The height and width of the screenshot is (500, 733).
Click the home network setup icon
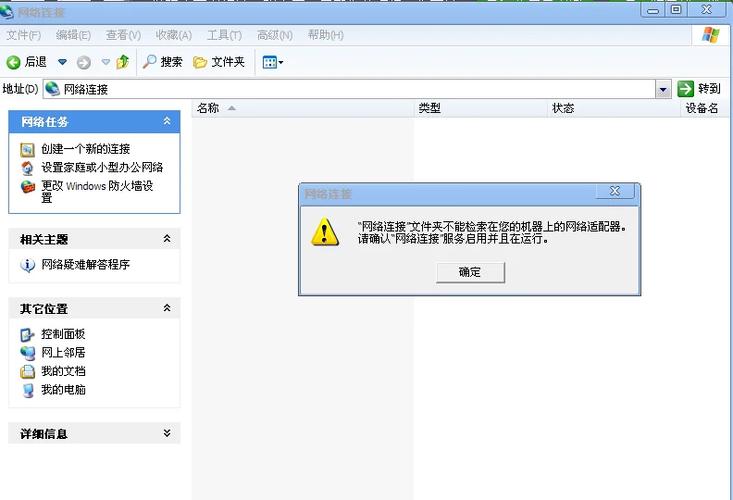coord(28,168)
